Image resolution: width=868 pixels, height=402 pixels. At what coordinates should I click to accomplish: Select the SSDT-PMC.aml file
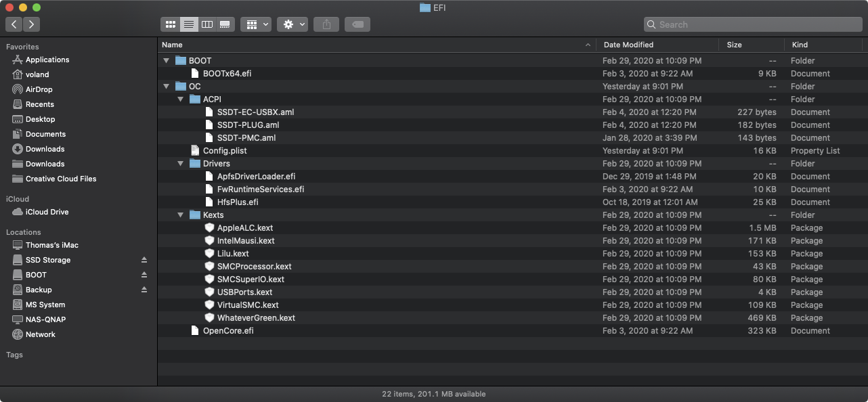(513, 138)
